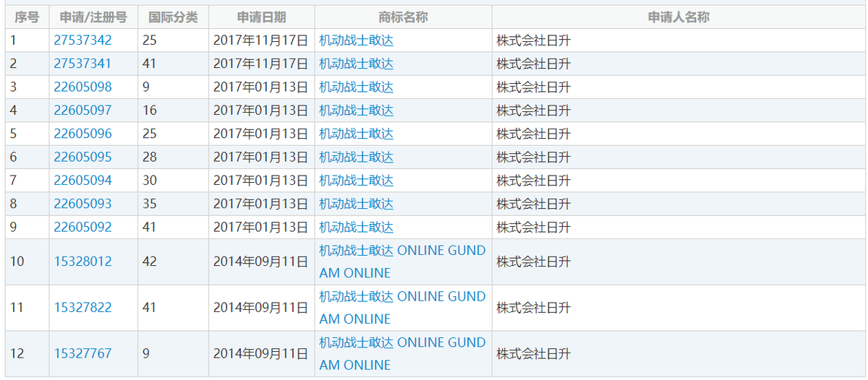Open registration number 22605092 link
The image size is (868, 380).
pos(82,227)
